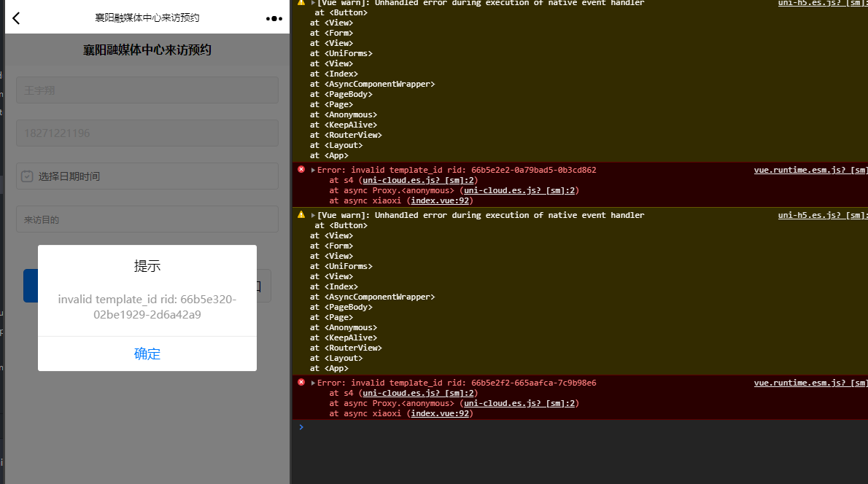
Task: Expand the topmost Vue warn message
Action: (x=313, y=3)
